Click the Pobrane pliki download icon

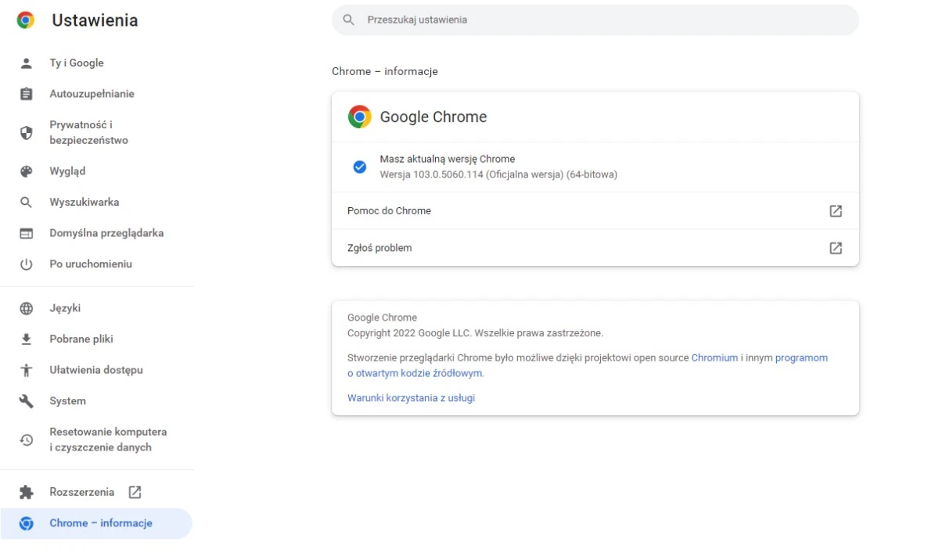pos(26,339)
